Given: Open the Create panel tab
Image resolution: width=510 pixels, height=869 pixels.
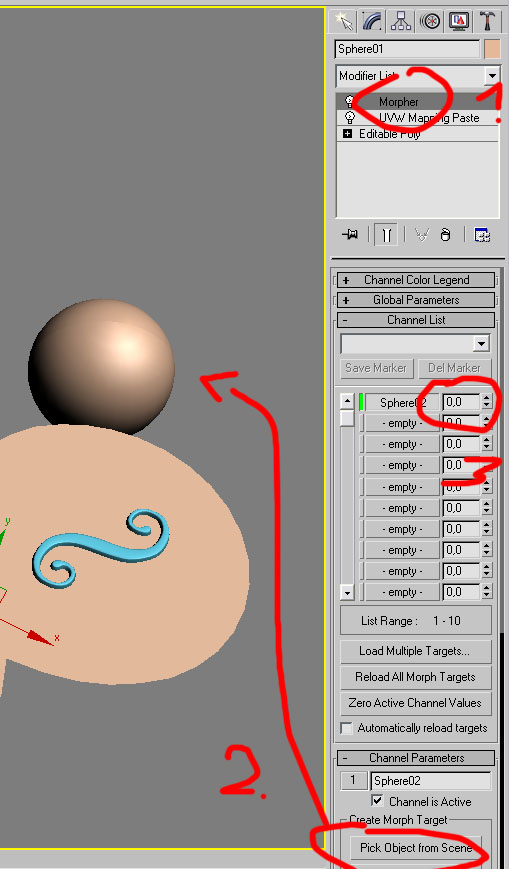Looking at the screenshot, I should pos(344,22).
